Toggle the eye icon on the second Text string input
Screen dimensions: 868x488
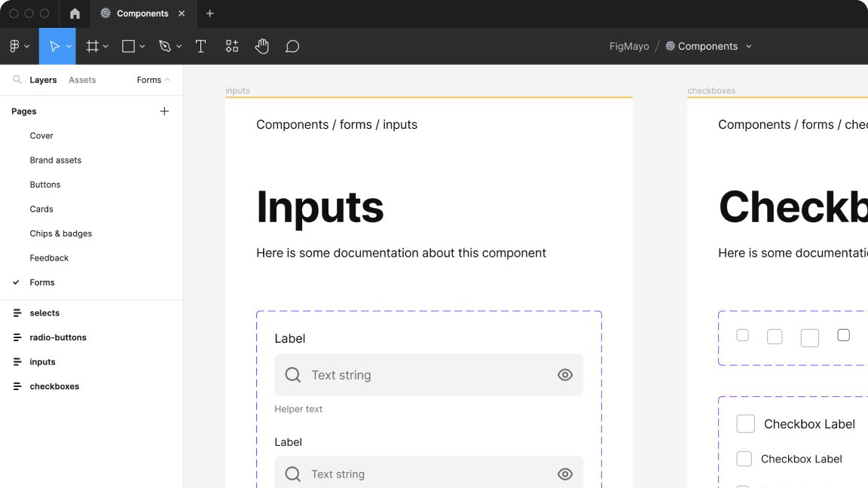coord(565,474)
